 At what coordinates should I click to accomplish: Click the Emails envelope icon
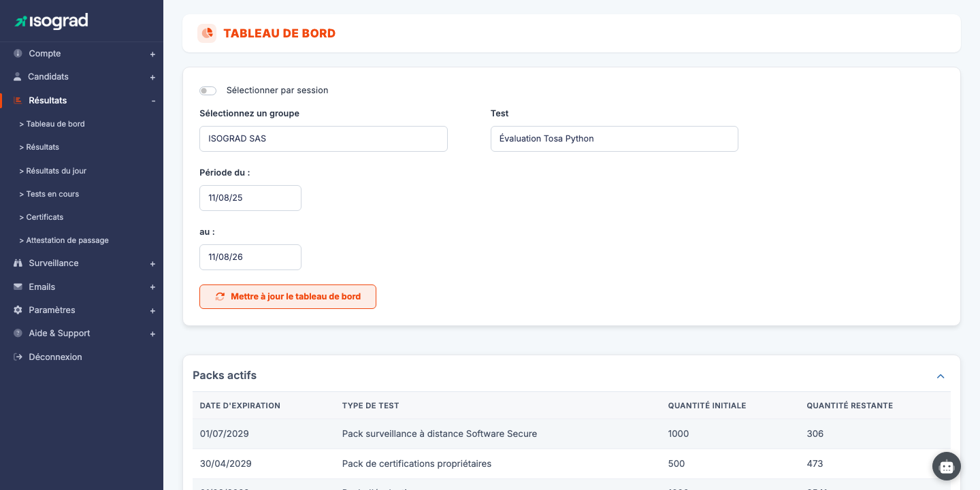coord(18,287)
